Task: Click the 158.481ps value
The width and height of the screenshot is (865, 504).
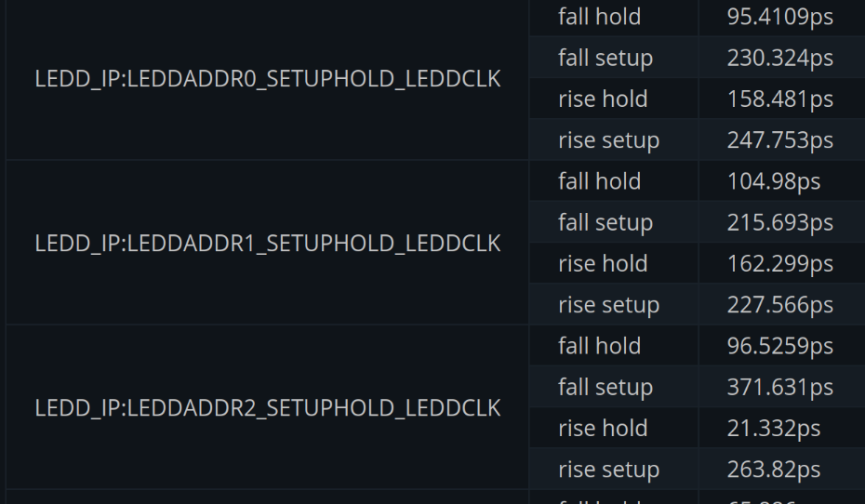Action: (779, 99)
